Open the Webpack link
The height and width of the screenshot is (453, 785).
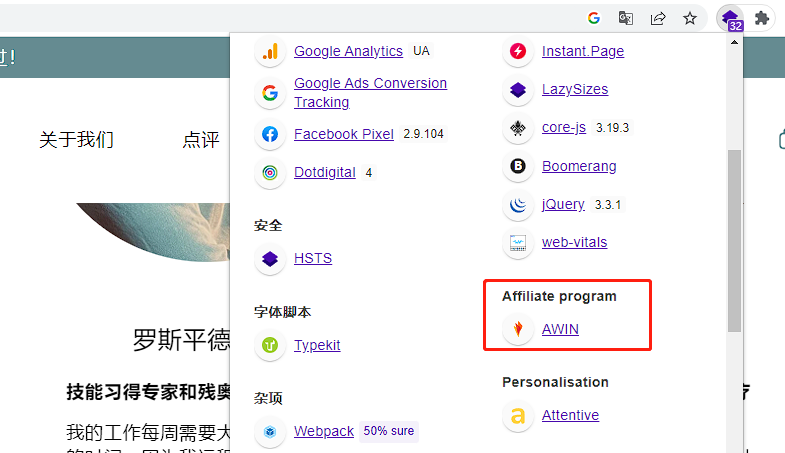[323, 431]
